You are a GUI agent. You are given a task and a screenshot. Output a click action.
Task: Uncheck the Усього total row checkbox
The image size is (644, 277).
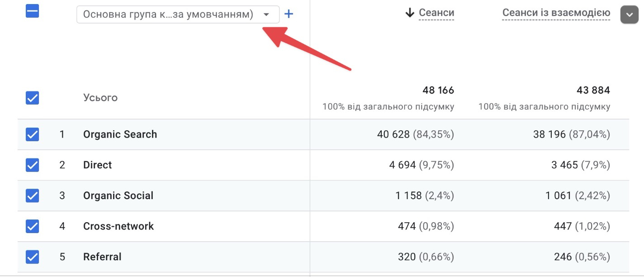click(32, 98)
